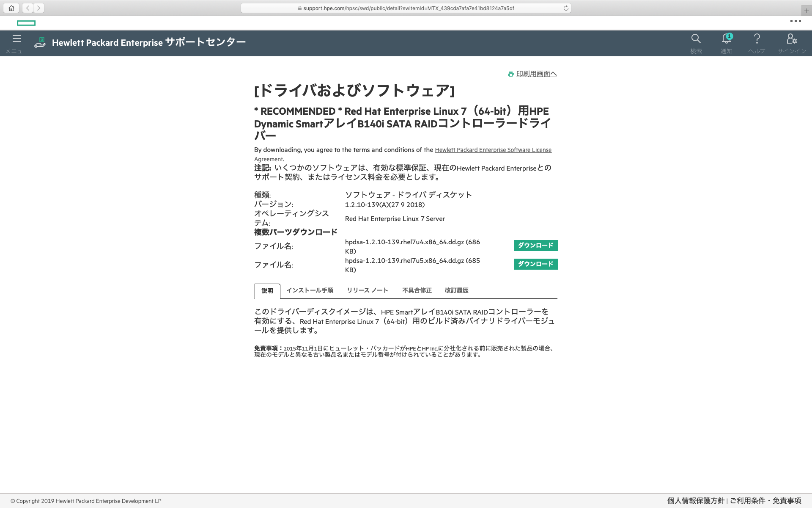The width and height of the screenshot is (812, 508).
Task: Reload the page with refresh icon
Action: [566, 8]
